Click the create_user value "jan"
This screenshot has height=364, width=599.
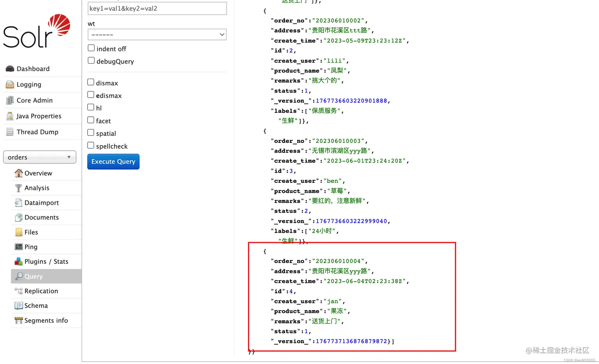pyautogui.click(x=333, y=301)
